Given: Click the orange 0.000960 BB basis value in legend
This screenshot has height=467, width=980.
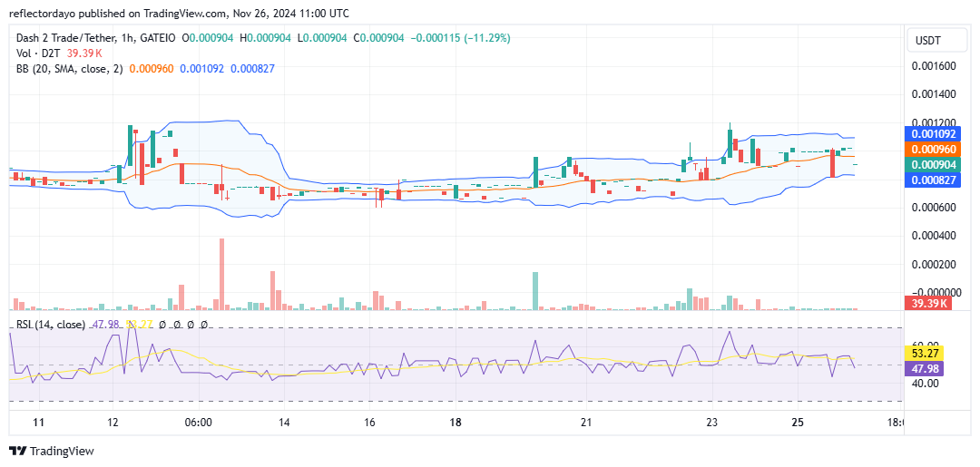Looking at the screenshot, I should pyautogui.click(x=152, y=69).
